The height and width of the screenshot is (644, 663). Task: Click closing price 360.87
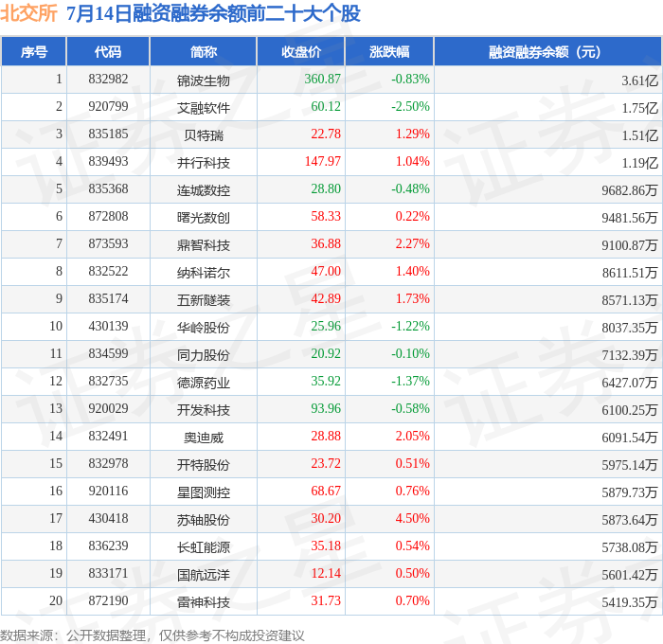[x=323, y=79]
